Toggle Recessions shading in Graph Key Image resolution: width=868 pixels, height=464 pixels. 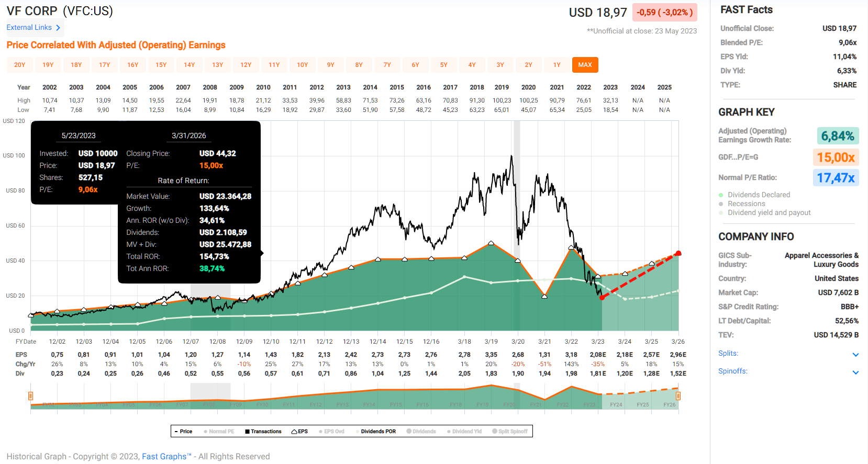[x=742, y=203]
